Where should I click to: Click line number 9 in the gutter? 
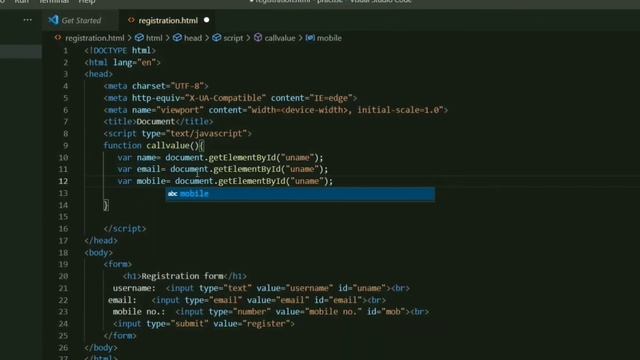coord(66,146)
